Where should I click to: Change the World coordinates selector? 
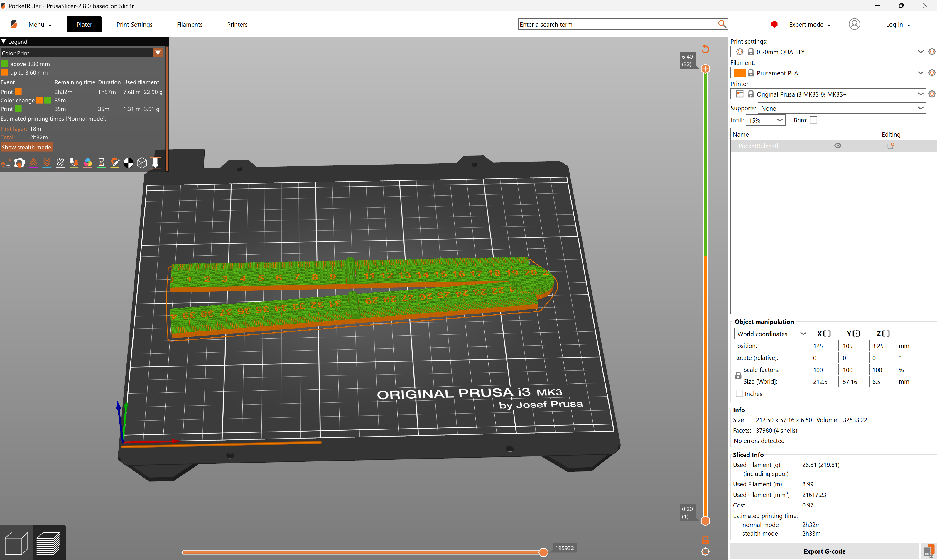point(771,334)
